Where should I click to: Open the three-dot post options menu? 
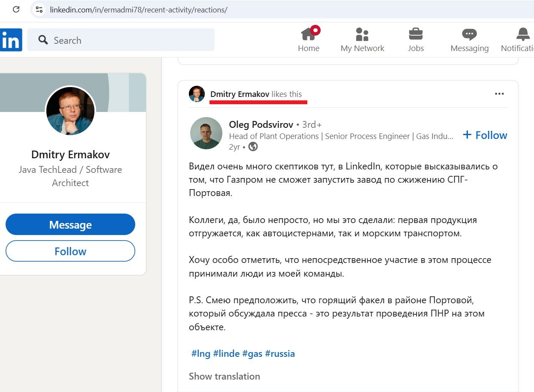[x=499, y=94]
